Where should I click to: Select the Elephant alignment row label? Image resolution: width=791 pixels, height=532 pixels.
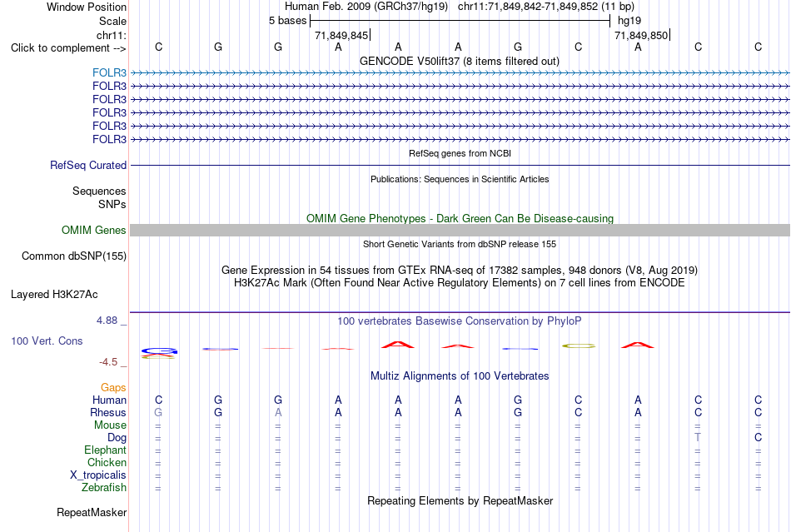(105, 450)
